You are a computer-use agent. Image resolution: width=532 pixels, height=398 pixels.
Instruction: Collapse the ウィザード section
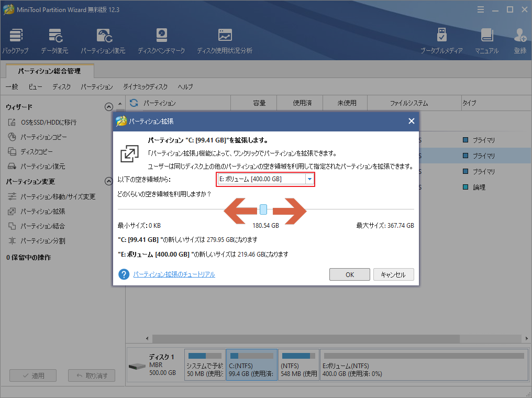[x=108, y=107]
